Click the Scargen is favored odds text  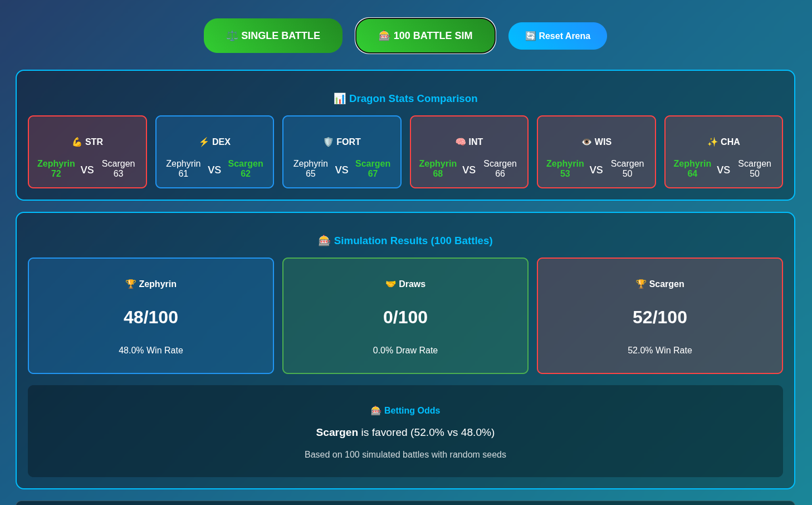click(x=405, y=433)
